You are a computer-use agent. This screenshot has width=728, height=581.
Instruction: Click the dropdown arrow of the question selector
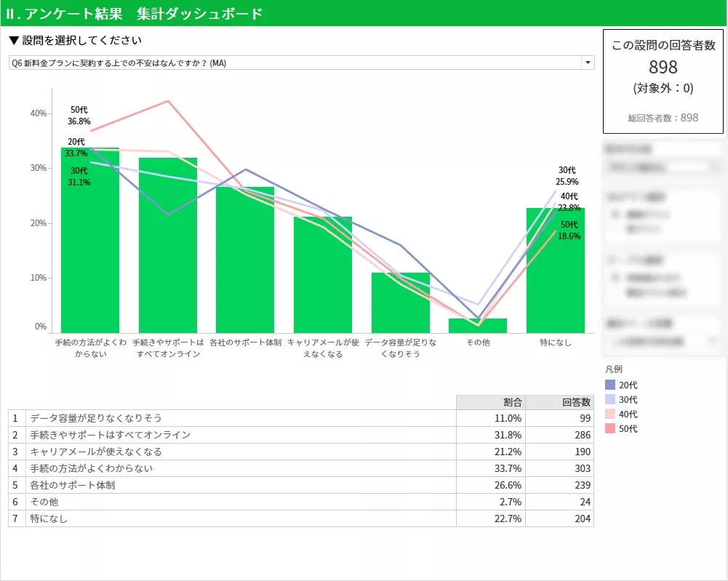(587, 63)
